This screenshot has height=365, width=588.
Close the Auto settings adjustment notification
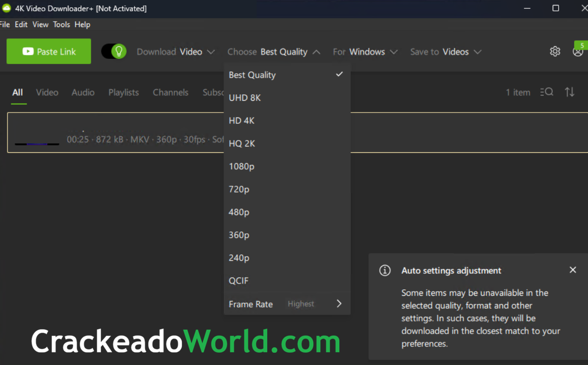pos(573,270)
